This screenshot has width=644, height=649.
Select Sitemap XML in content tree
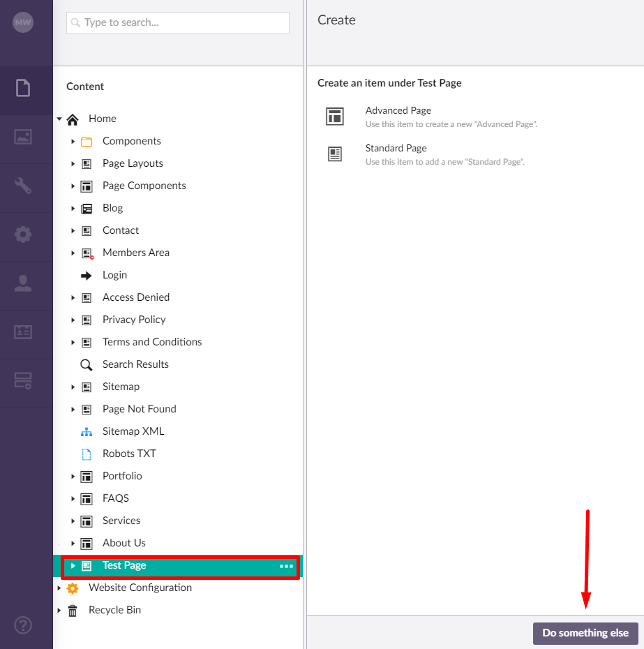[133, 431]
